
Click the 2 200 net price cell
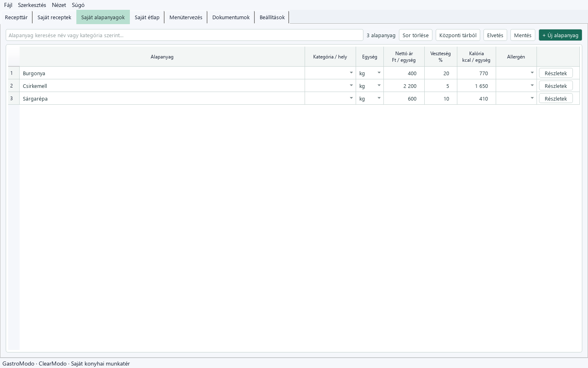[404, 86]
